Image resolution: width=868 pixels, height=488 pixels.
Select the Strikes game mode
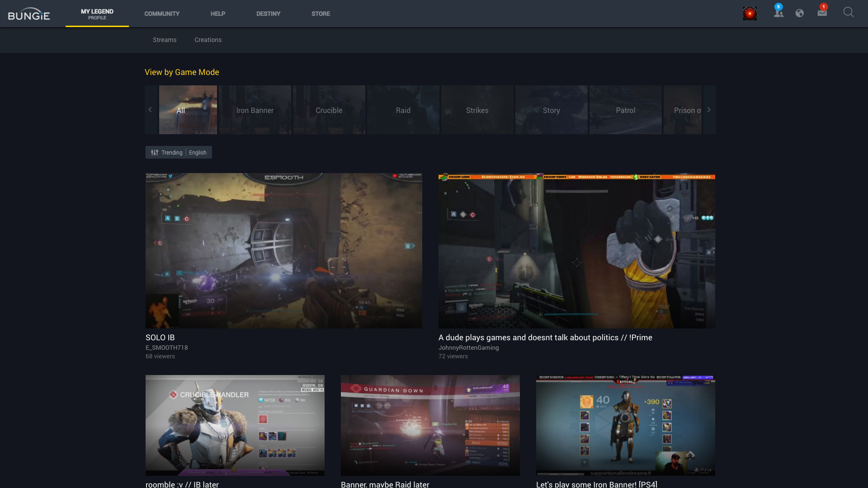(x=477, y=110)
